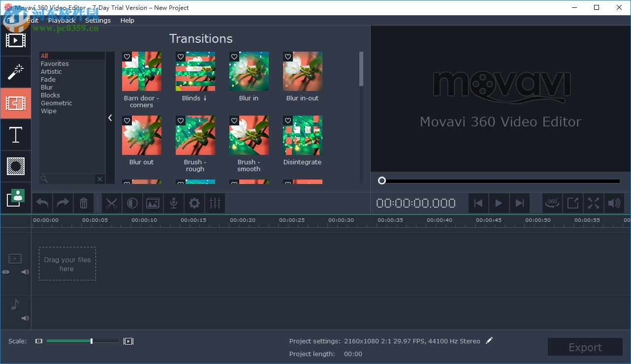631x364 pixels.
Task: Open the audio equalizer sliders icon
Action: coord(215,203)
